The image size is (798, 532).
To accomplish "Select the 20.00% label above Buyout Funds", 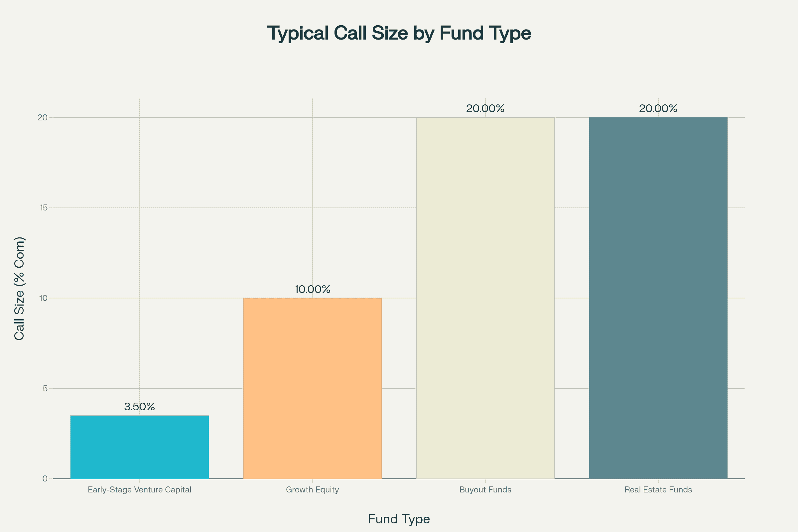I will (485, 109).
